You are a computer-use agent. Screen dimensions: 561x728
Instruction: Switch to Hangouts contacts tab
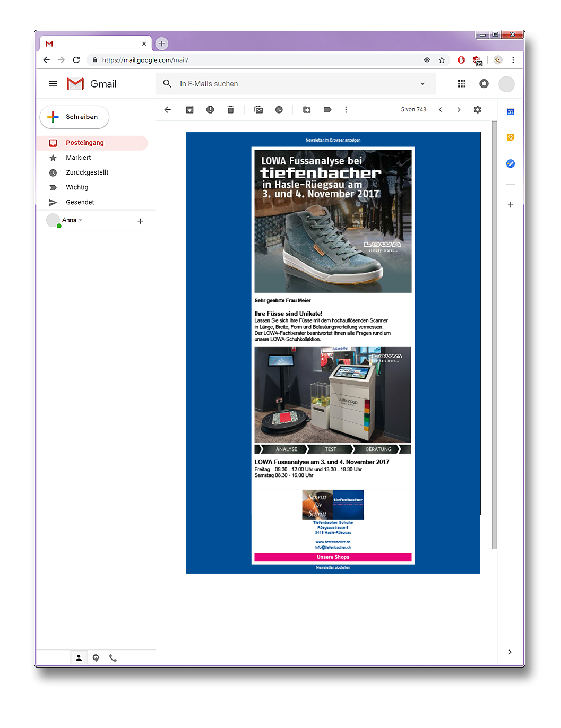coord(79,658)
